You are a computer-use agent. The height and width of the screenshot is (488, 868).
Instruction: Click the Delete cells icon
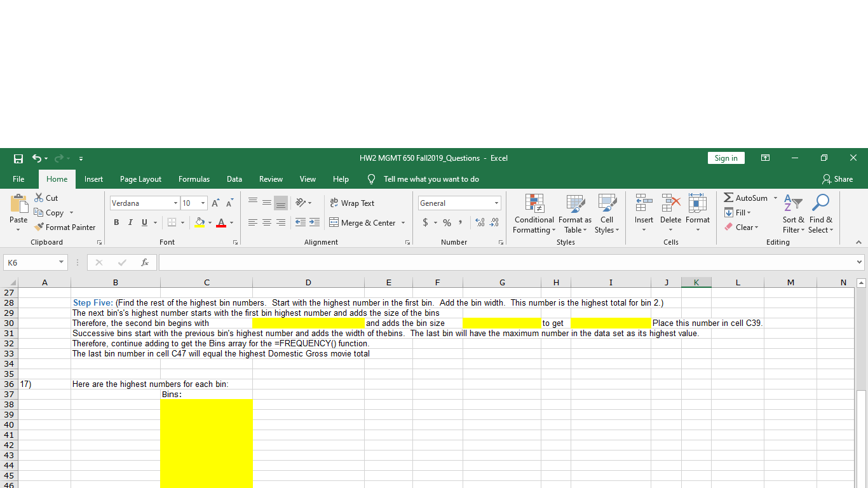point(670,203)
